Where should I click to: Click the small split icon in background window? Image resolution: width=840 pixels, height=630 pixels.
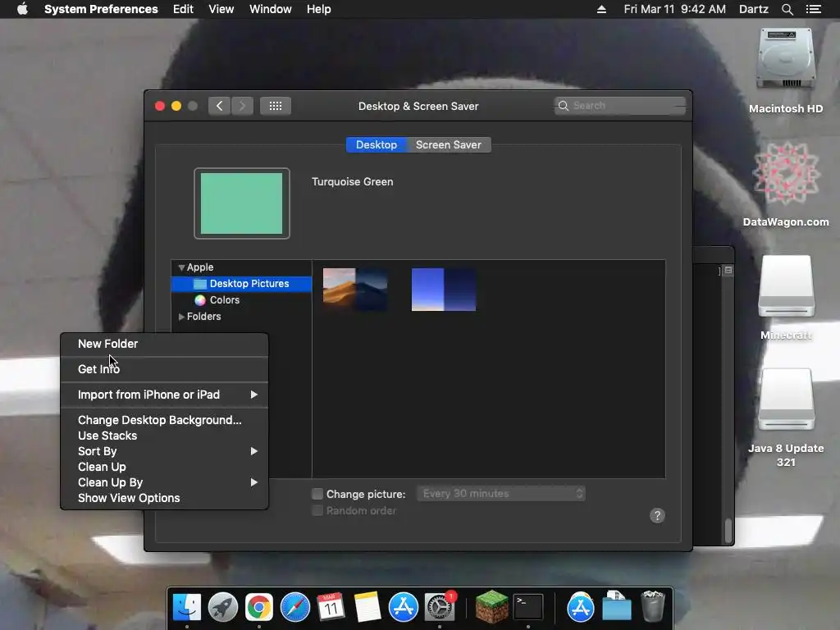click(x=728, y=270)
